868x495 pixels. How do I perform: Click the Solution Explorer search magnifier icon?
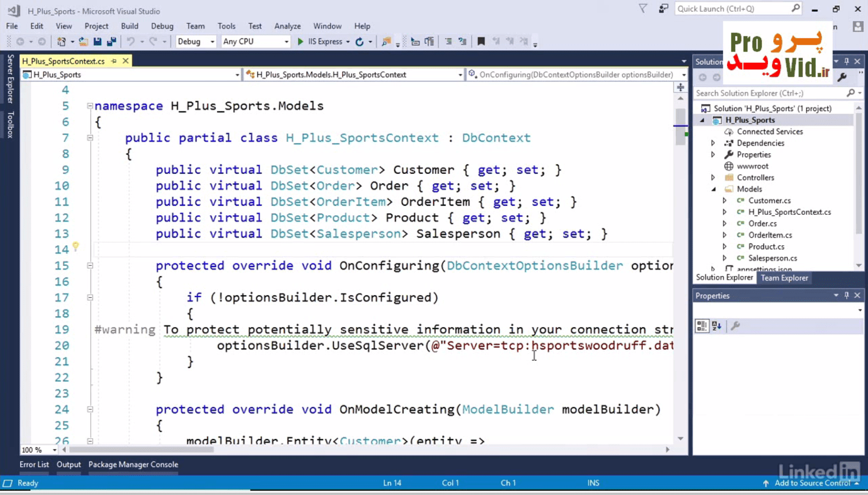point(850,93)
